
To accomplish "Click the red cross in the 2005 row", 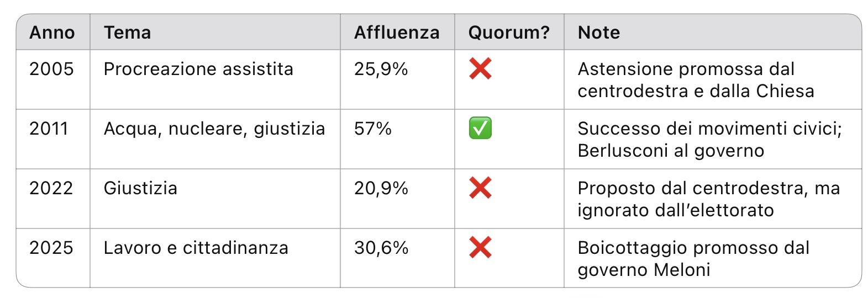I will [480, 69].
